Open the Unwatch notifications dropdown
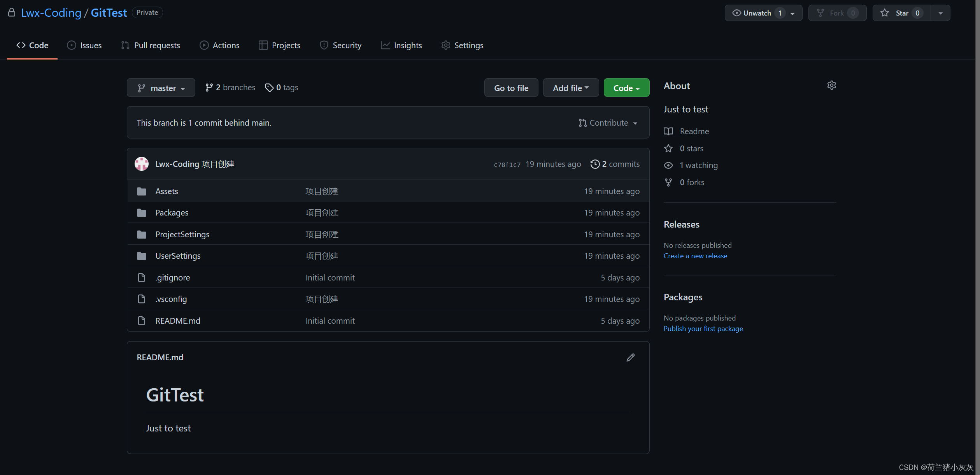The width and height of the screenshot is (980, 475). coord(763,13)
